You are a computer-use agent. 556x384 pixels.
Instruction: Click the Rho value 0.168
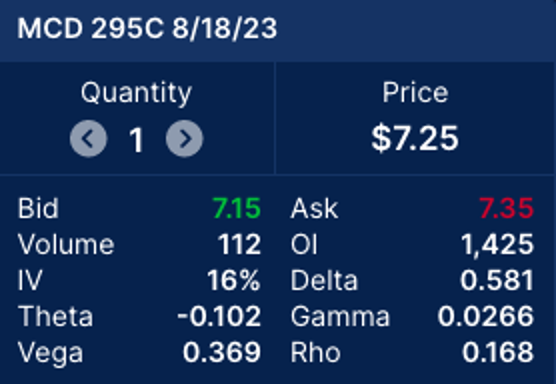pos(498,352)
